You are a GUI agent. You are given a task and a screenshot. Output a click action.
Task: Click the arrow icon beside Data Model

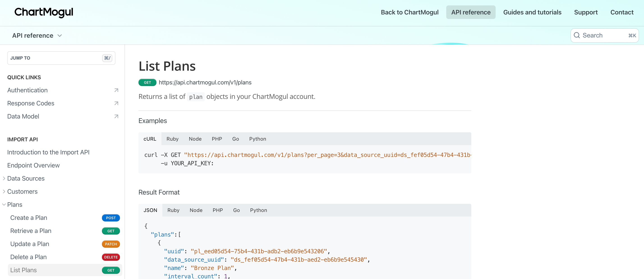(116, 116)
